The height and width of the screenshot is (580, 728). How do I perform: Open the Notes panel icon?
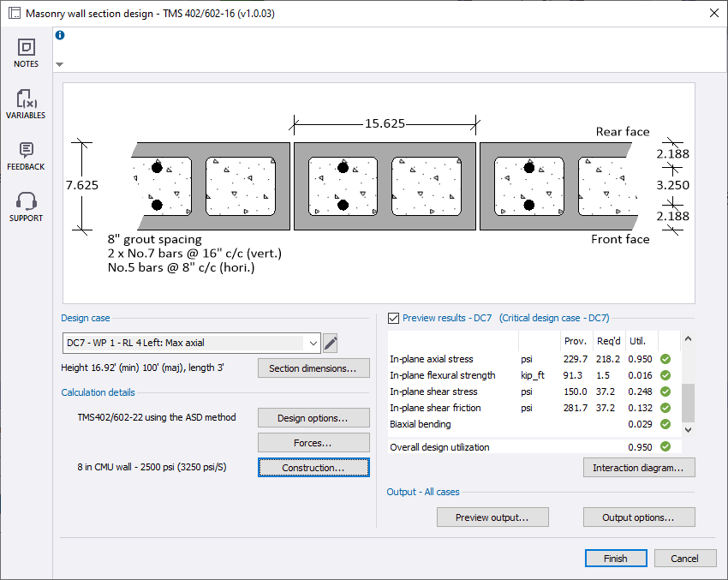tap(26, 48)
